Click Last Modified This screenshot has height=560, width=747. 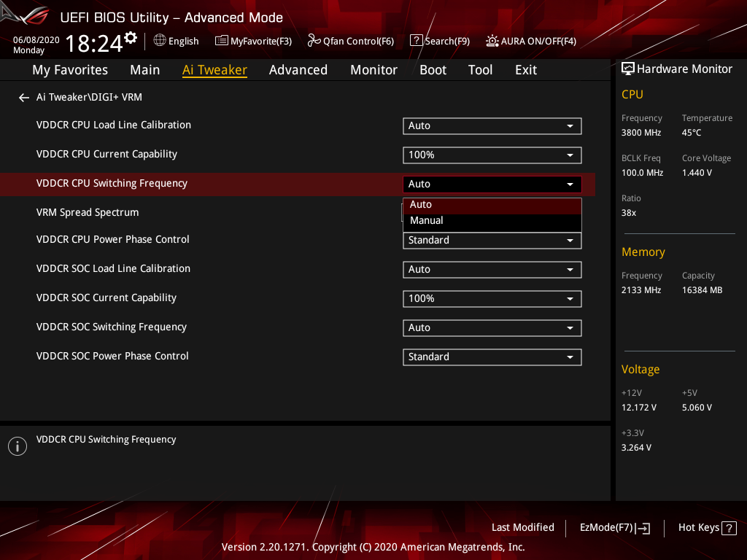pyautogui.click(x=522, y=528)
